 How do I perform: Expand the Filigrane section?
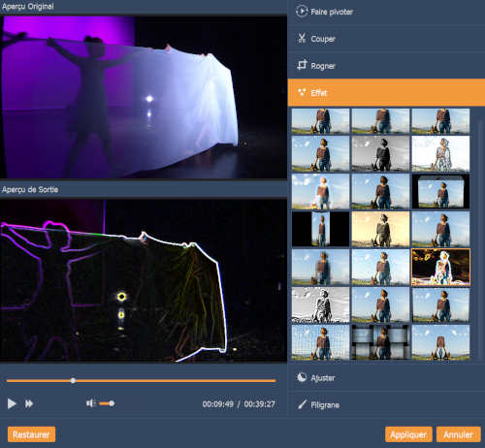(x=386, y=404)
